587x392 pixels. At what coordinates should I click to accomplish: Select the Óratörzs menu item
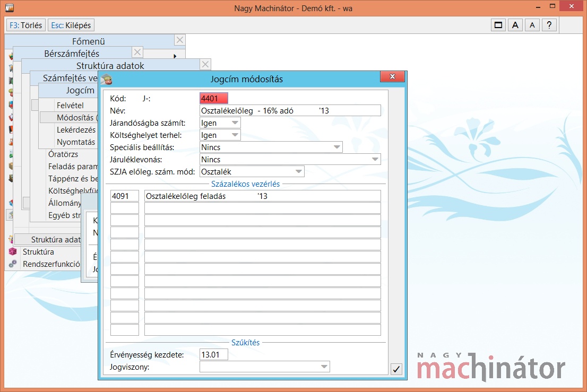click(63, 154)
